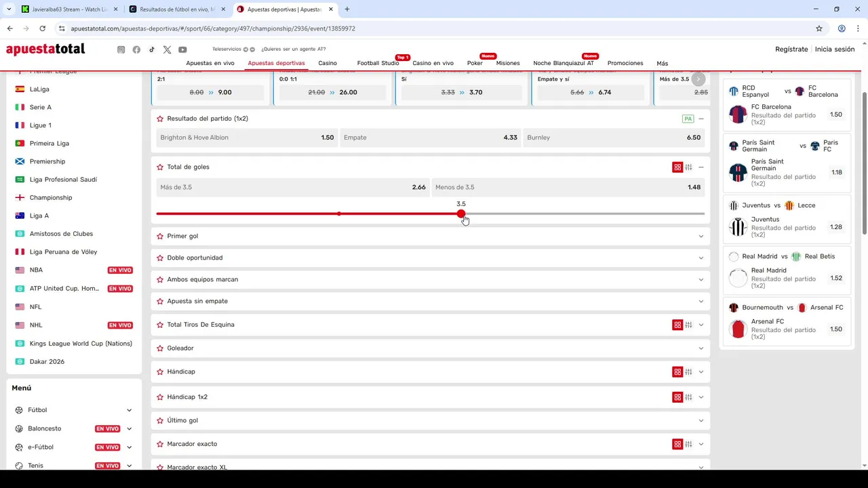
Task: Click the Inicia sesión link
Action: coord(835,49)
